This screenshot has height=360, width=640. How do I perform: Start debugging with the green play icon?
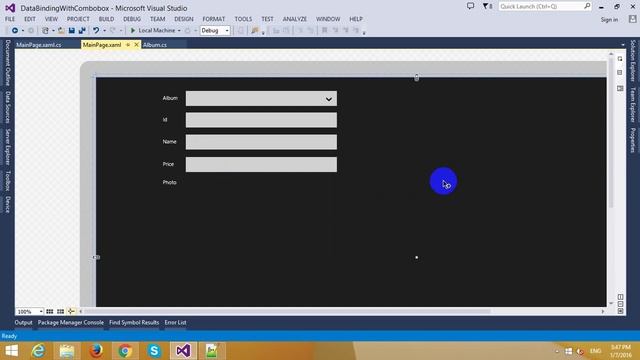pos(133,31)
